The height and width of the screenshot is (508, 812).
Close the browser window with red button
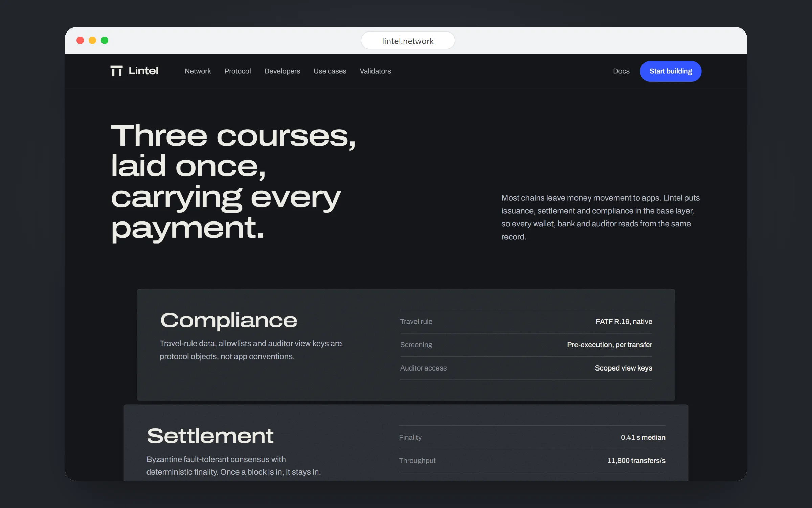click(80, 40)
